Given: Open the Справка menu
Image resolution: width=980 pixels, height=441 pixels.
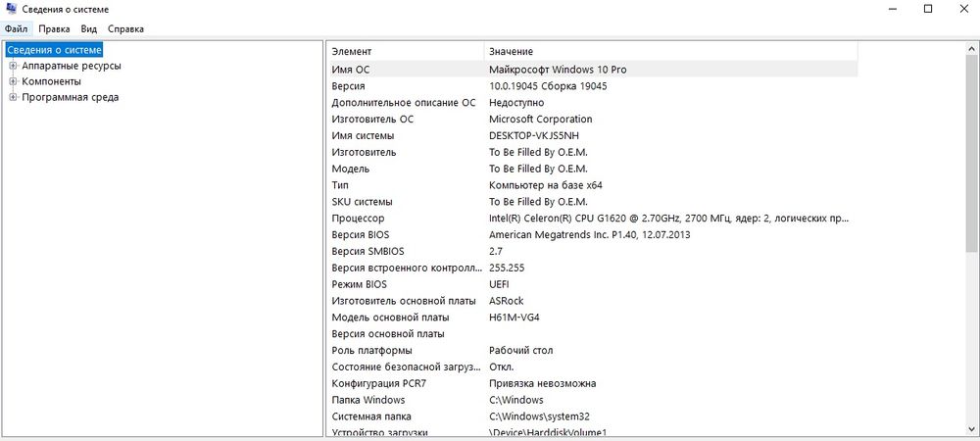Looking at the screenshot, I should click(x=125, y=28).
